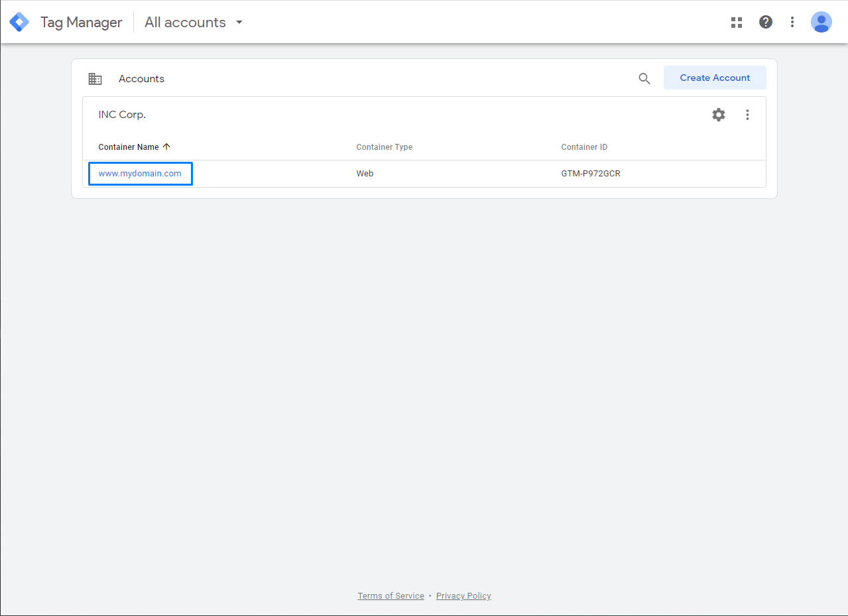Open the www.mydomain.com container

[140, 174]
